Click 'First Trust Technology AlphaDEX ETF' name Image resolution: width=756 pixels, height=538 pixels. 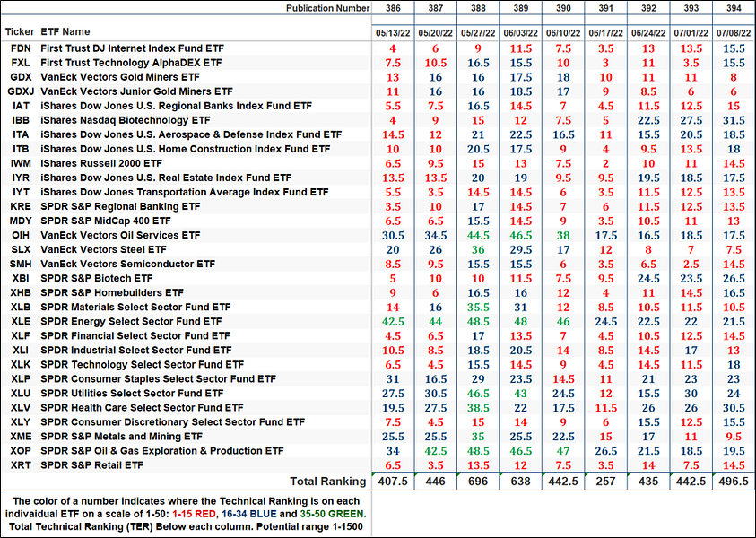tap(131, 63)
